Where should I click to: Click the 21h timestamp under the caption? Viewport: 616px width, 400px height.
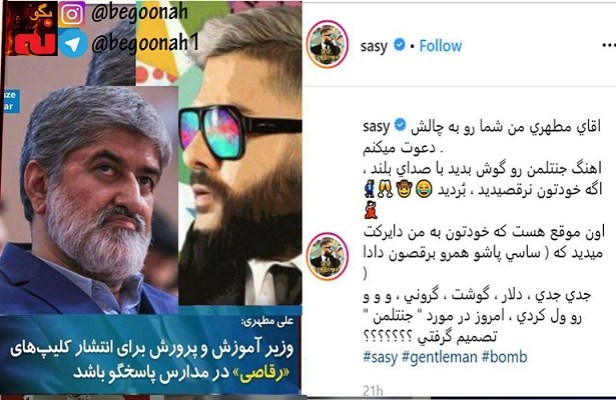(373, 391)
